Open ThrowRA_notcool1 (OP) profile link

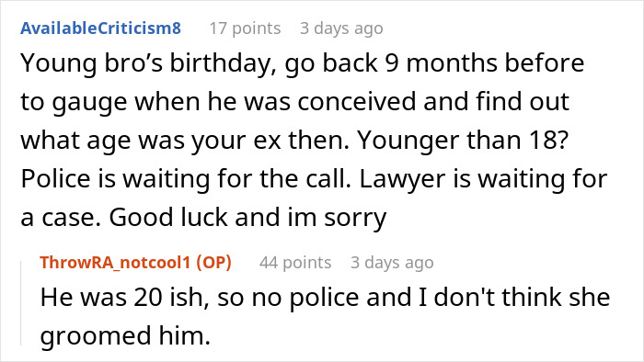pos(135,263)
